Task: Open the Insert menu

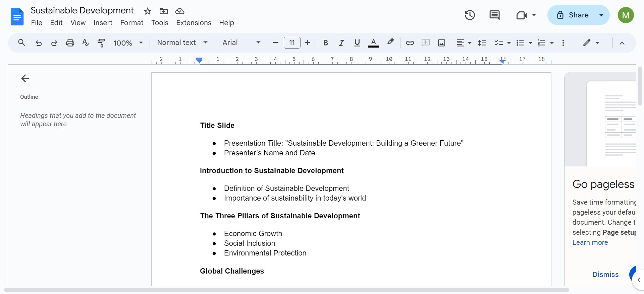Action: pyautogui.click(x=103, y=23)
